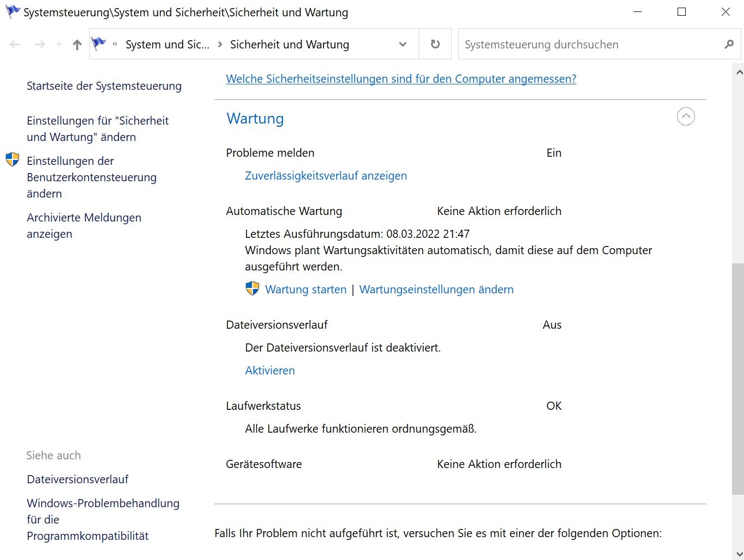The width and height of the screenshot is (744, 560).
Task: Open Welche Sicherheitseinstellungen sind angemessen link
Action: click(401, 79)
